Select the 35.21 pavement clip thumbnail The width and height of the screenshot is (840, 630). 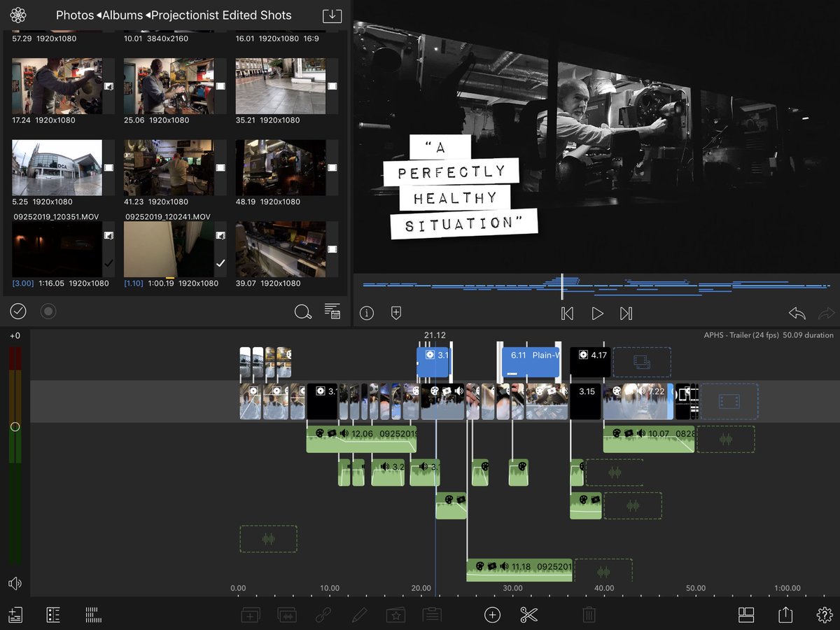click(281, 85)
